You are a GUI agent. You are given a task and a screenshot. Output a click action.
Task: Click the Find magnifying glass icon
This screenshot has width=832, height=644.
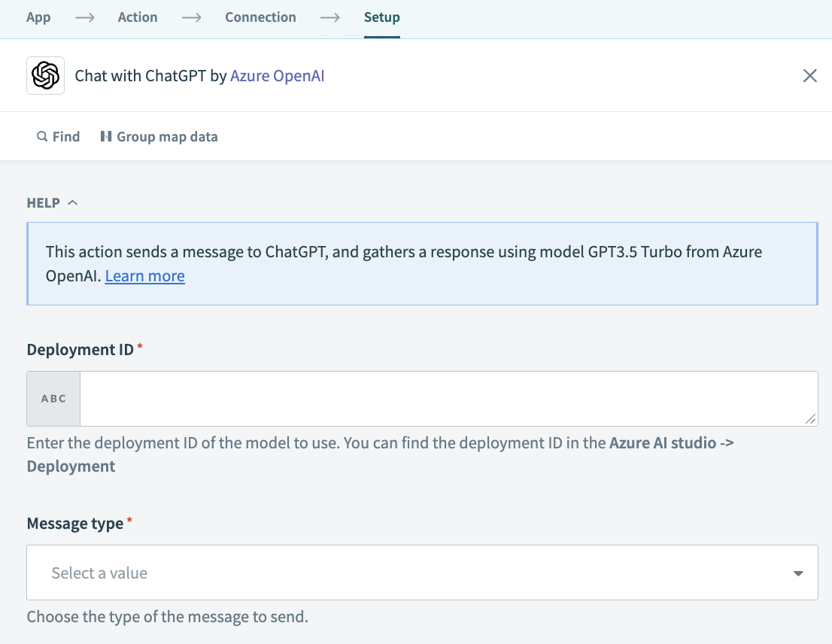click(x=41, y=136)
